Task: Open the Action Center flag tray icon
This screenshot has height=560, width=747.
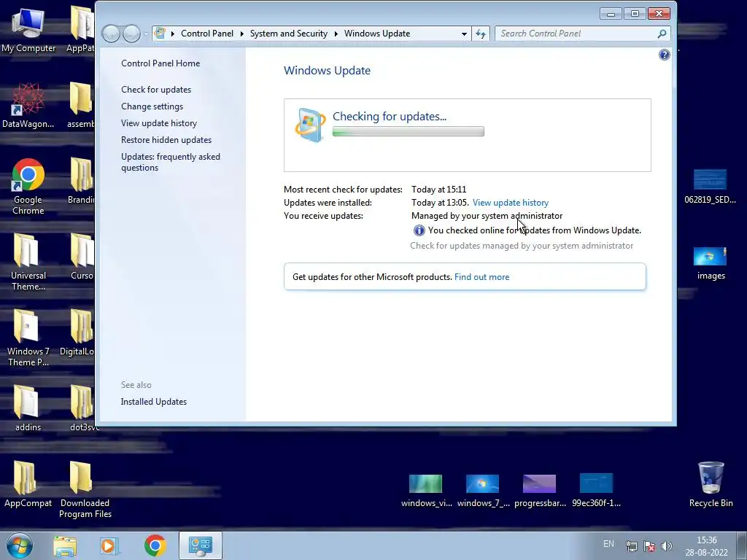Action: tap(649, 545)
